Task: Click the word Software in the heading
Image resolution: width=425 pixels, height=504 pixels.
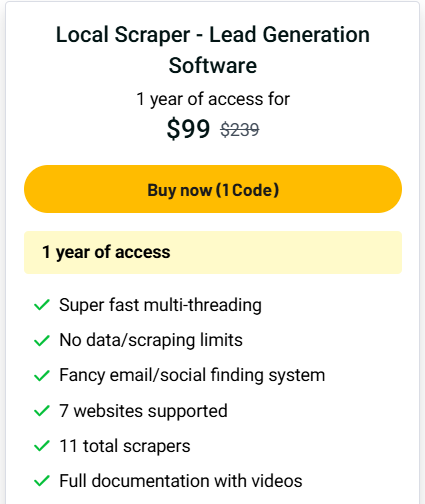Action: [213, 65]
